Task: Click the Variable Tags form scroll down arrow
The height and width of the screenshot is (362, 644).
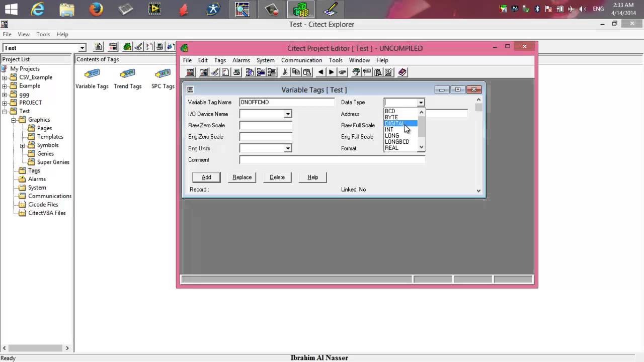Action: point(478,191)
